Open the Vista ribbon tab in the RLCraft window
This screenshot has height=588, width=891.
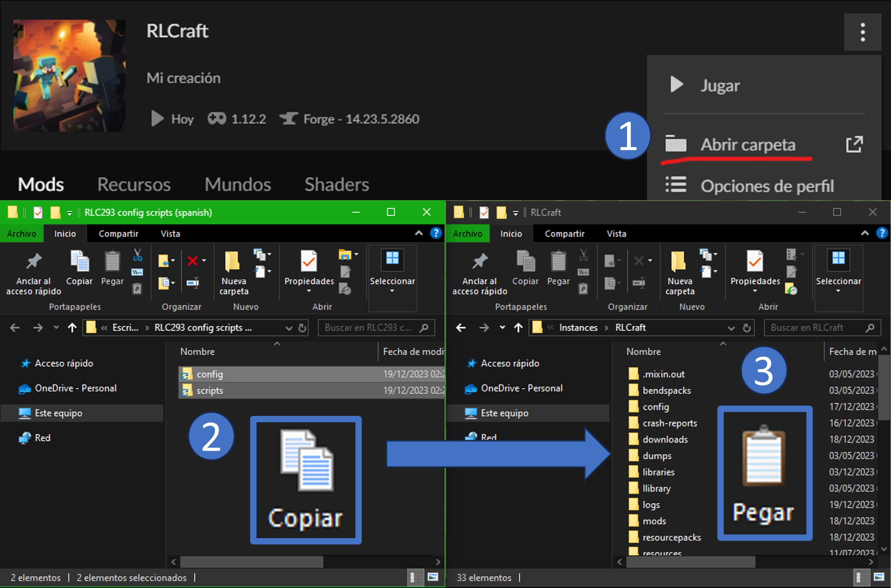(616, 234)
